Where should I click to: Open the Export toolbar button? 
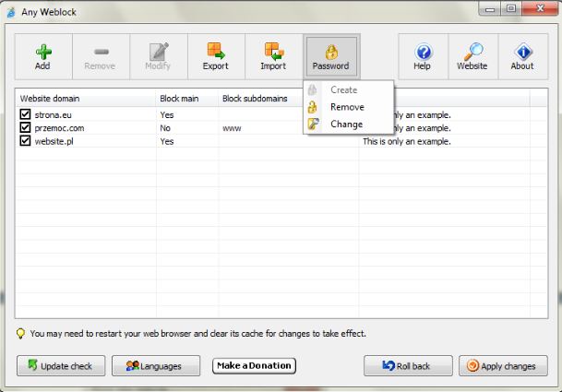coord(216,56)
